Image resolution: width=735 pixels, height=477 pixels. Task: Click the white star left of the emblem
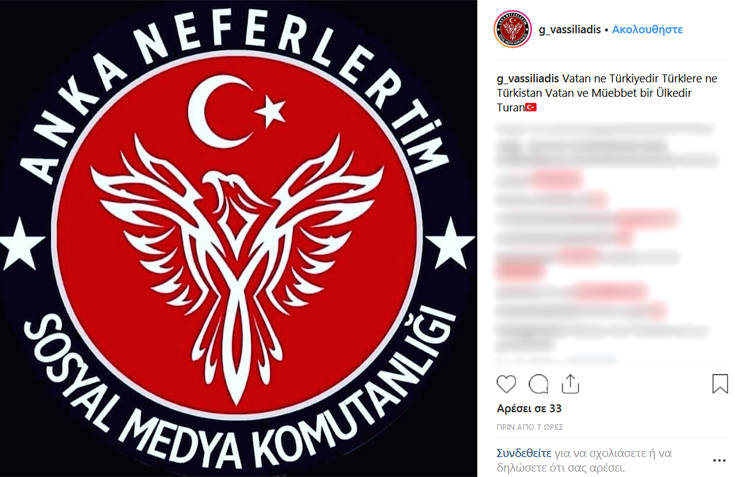tap(20, 244)
